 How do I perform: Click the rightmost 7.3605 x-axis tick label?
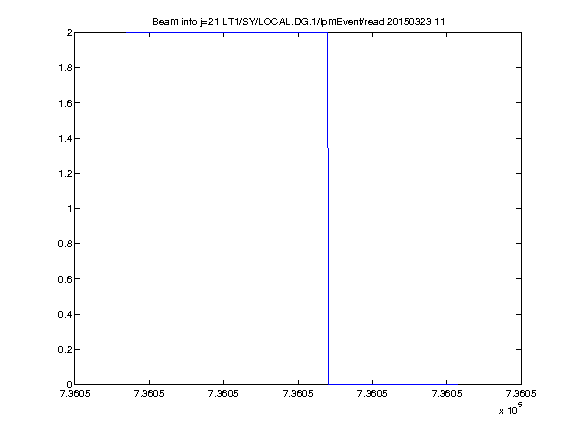pos(521,393)
